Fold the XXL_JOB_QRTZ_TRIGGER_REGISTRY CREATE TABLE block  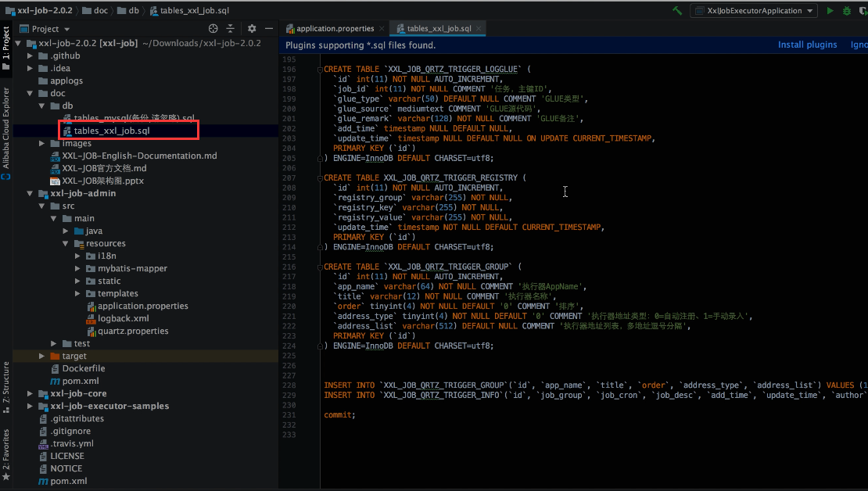320,178
